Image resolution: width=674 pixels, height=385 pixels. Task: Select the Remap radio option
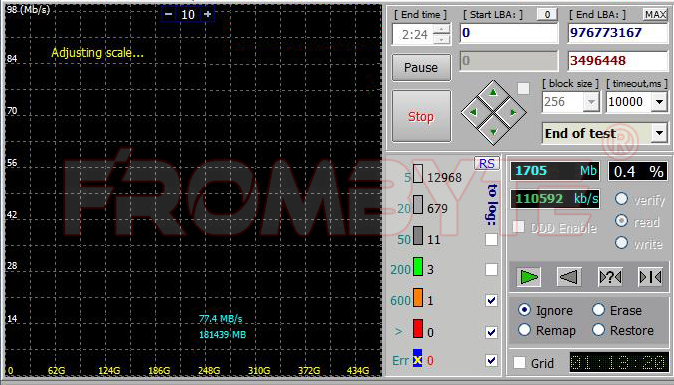click(524, 330)
